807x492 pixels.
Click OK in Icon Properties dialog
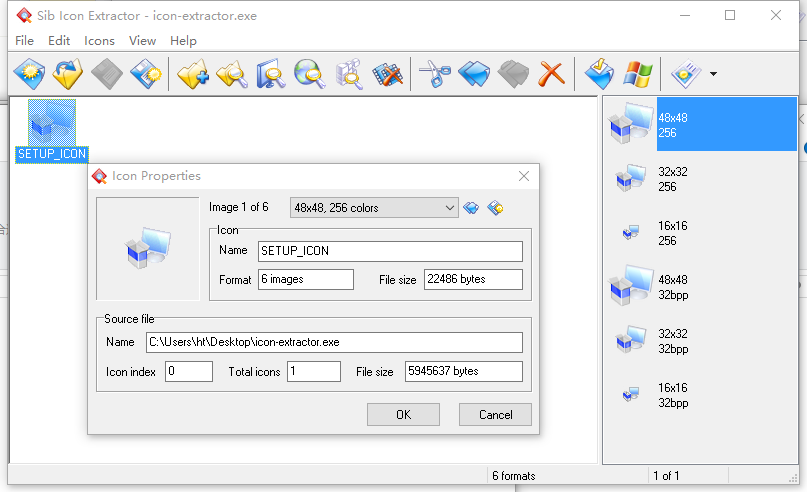(x=404, y=415)
